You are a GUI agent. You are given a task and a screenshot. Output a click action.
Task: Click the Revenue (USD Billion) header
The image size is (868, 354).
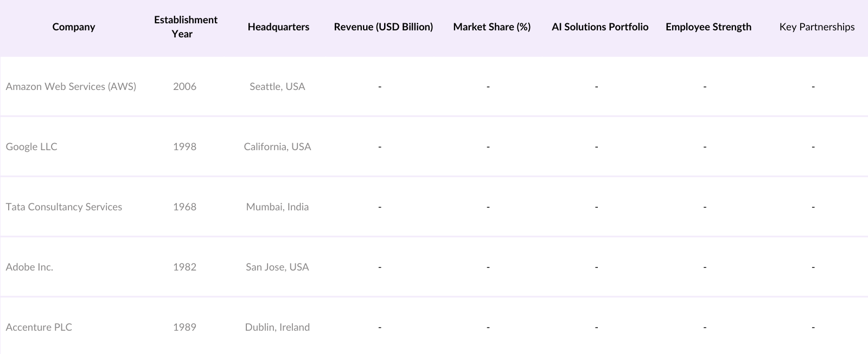(383, 27)
